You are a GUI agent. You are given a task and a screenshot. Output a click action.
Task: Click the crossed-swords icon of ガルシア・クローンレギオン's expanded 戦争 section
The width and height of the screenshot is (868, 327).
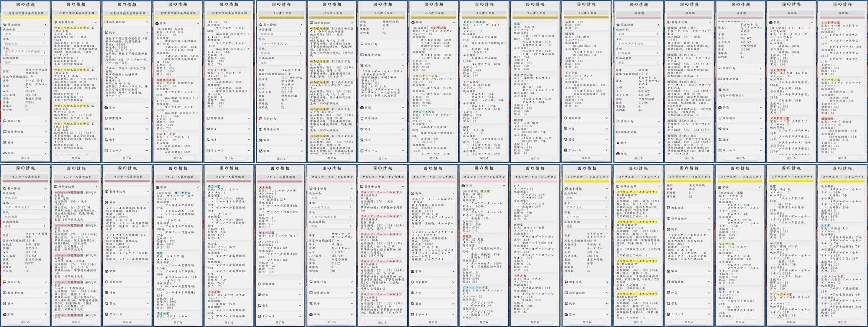coord(414,193)
